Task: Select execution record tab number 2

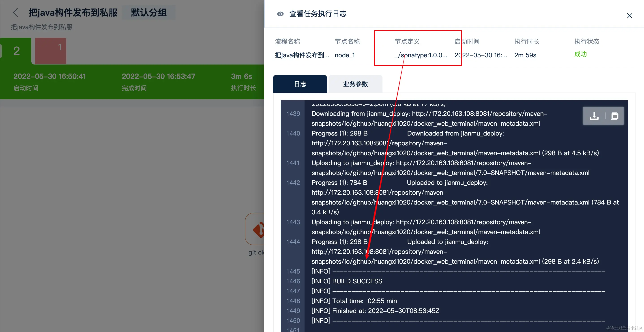Action: 17,51
